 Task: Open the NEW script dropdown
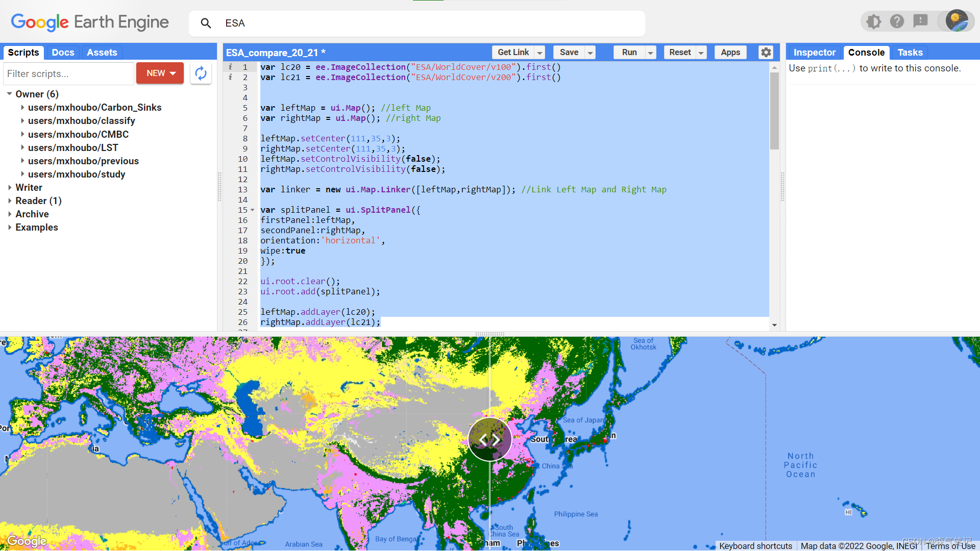pyautogui.click(x=160, y=73)
